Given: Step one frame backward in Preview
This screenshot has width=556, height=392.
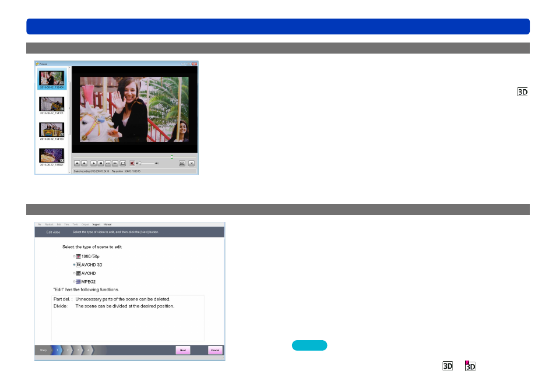Looking at the screenshot, I should 108,163.
